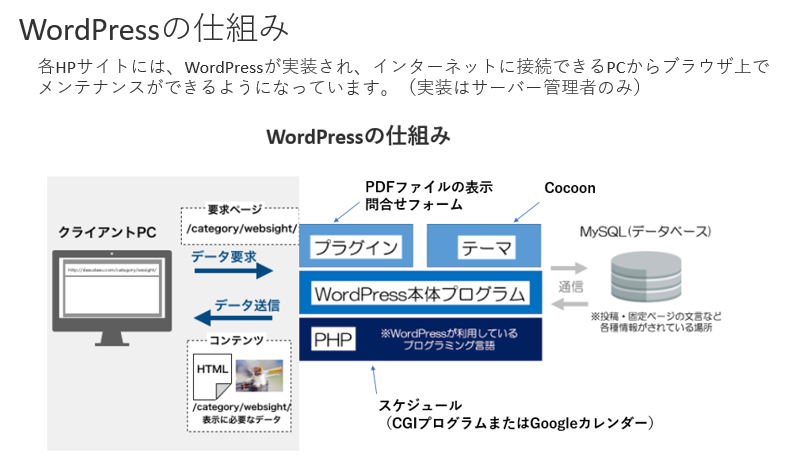
Task: Click the blue データ送信 left arrow
Action: click(233, 318)
